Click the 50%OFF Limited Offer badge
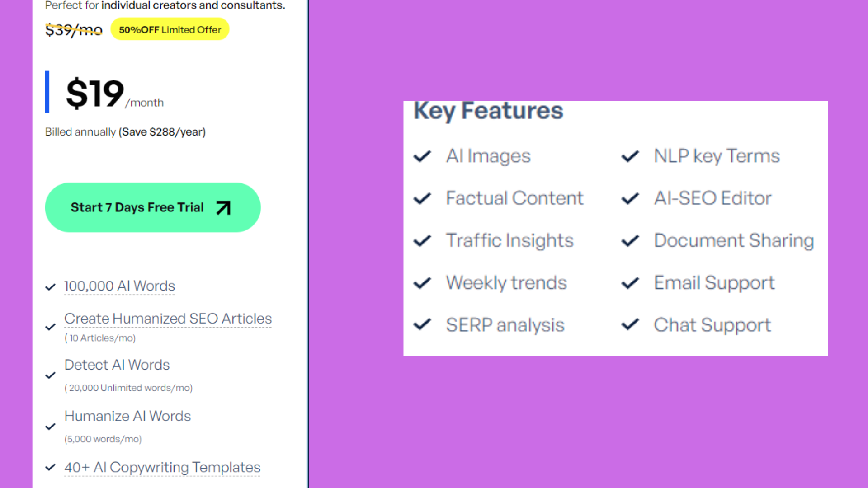Viewport: 868px width, 488px height. coord(170,29)
